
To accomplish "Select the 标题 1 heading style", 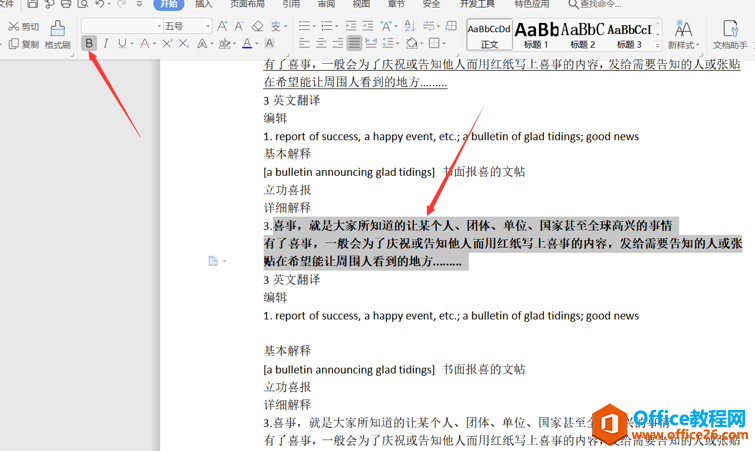I will (x=536, y=35).
